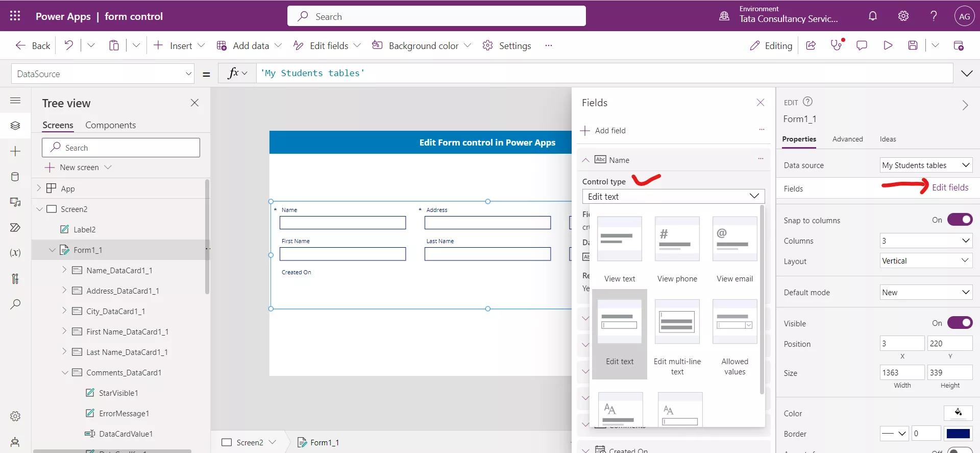Open the Insert menu
This screenshot has height=453, width=980.
coord(179,45)
